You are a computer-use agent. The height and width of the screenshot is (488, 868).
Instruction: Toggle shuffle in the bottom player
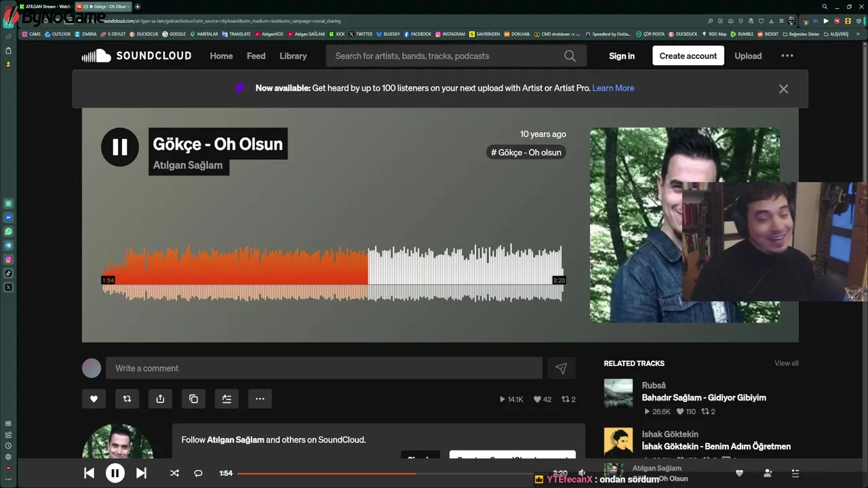pos(174,473)
